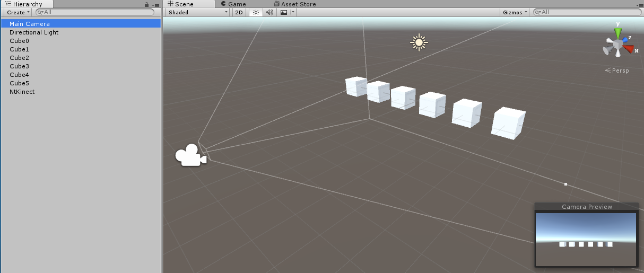Open the Create dropdown in Hierarchy

(18, 12)
